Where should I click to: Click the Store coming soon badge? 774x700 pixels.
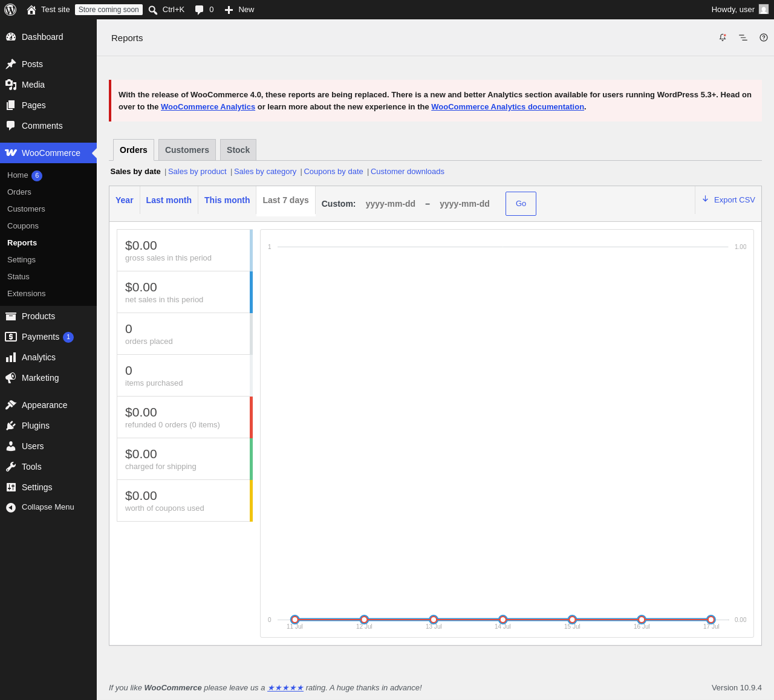click(109, 10)
